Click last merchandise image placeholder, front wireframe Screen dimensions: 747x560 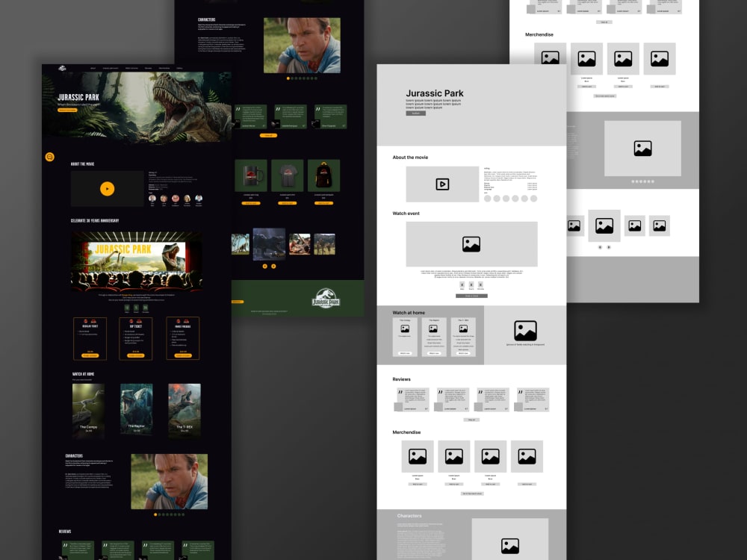click(527, 457)
